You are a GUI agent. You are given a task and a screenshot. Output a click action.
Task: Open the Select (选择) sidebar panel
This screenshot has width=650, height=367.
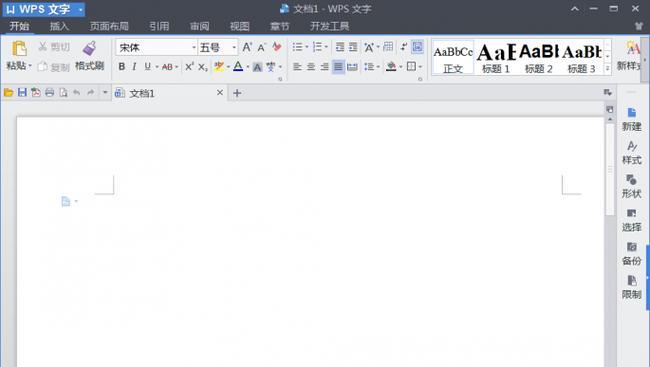[631, 220]
